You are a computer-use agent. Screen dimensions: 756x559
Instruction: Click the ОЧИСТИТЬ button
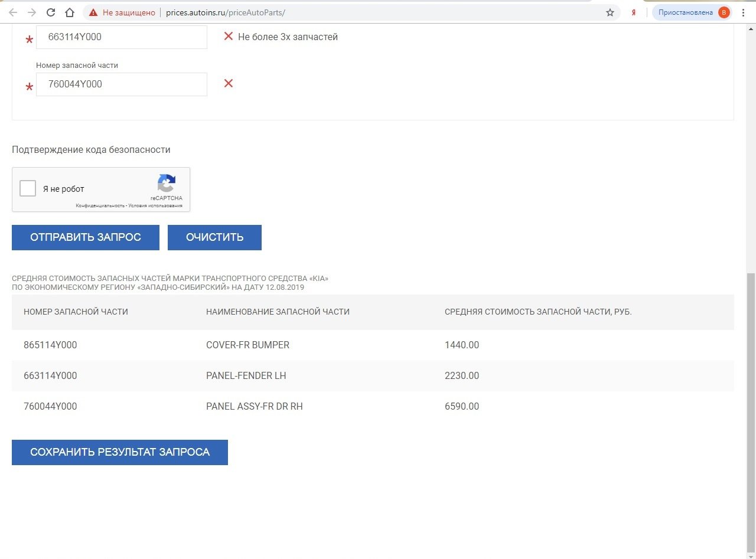point(214,237)
